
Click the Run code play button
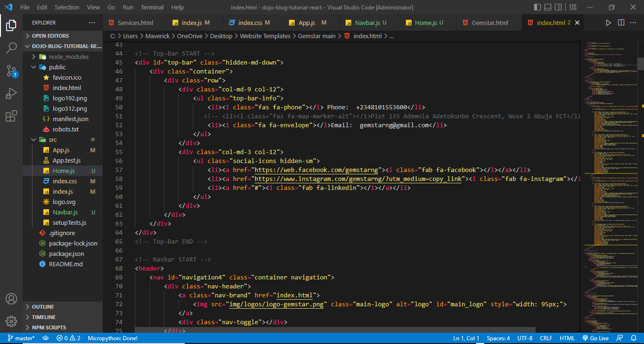pyautogui.click(x=608, y=23)
